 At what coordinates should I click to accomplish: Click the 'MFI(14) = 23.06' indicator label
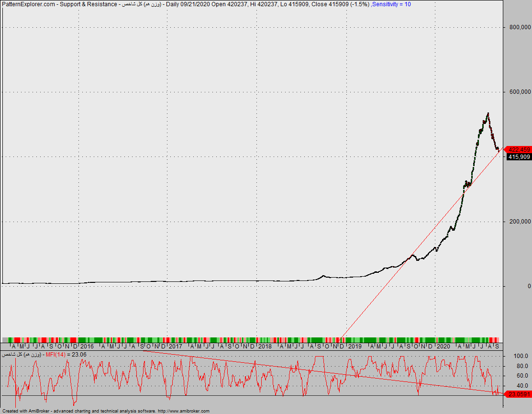click(66, 355)
